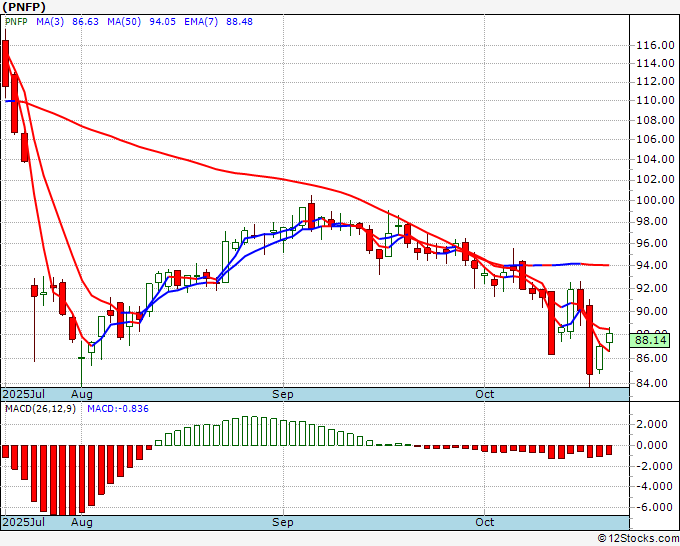This screenshot has height=546, width=680.
Task: Click the MACD(26,12,9) panel label
Action: coord(40,409)
